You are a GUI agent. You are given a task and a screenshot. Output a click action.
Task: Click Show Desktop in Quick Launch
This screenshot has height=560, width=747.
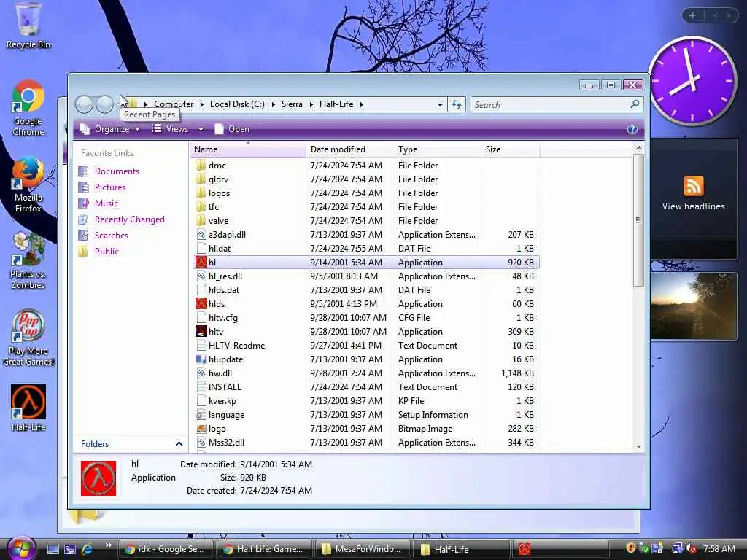pos(53,549)
